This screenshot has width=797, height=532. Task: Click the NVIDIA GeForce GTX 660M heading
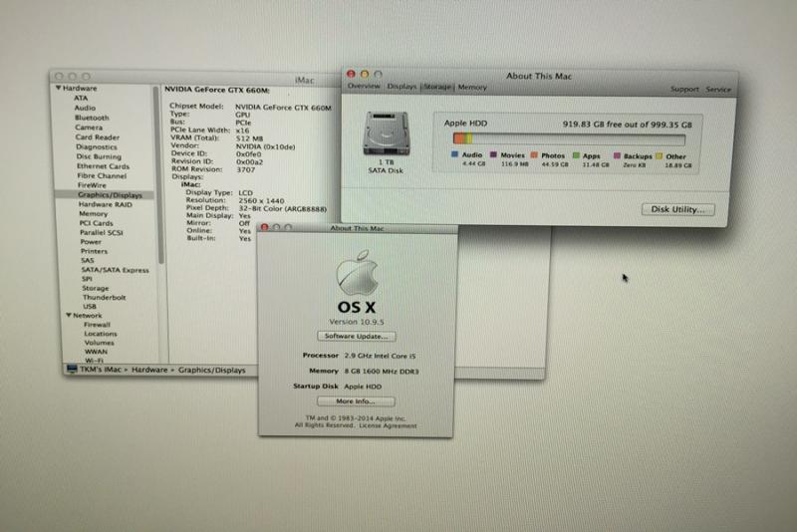217,90
